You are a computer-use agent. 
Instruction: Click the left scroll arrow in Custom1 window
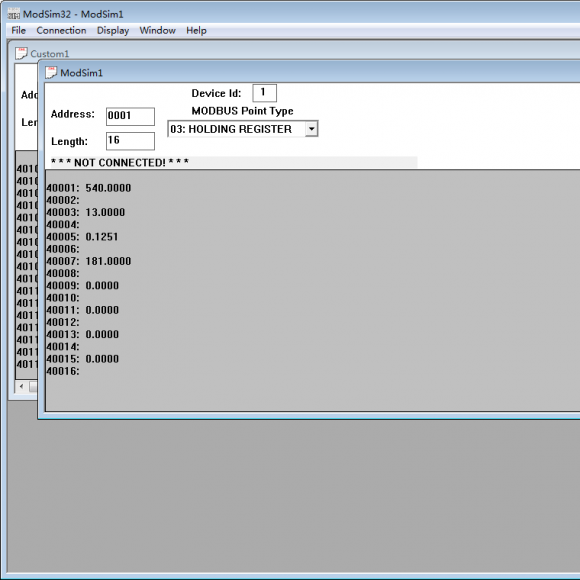pos(21,387)
